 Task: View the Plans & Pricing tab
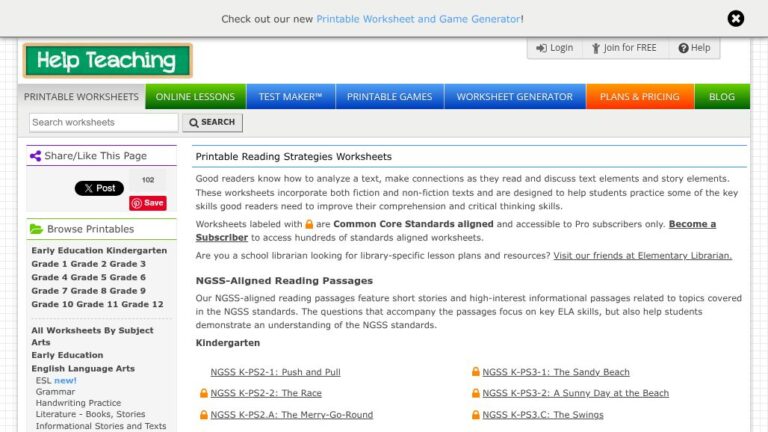(639, 96)
